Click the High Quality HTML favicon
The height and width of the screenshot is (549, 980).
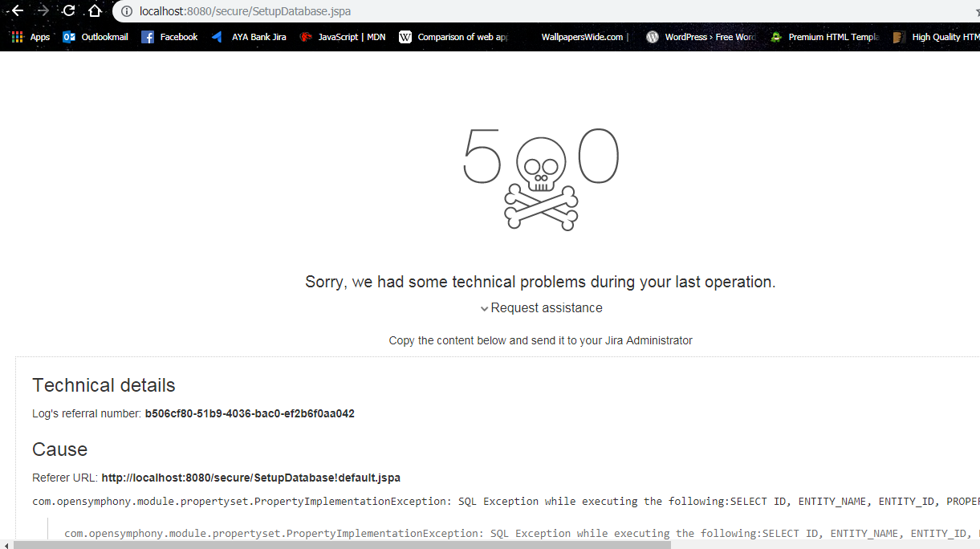(x=900, y=37)
